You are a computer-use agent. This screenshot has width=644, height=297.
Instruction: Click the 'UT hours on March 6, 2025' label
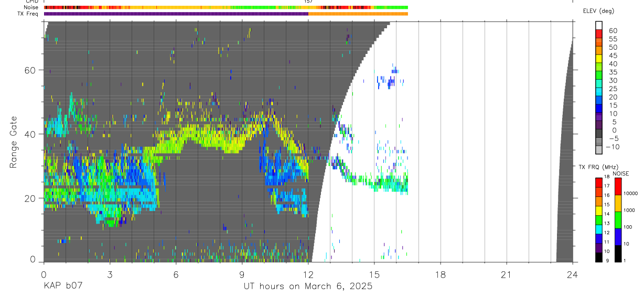308,287
